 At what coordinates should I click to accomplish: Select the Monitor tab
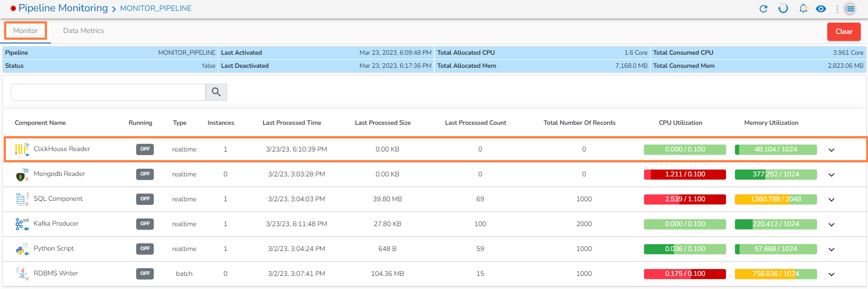tap(25, 31)
